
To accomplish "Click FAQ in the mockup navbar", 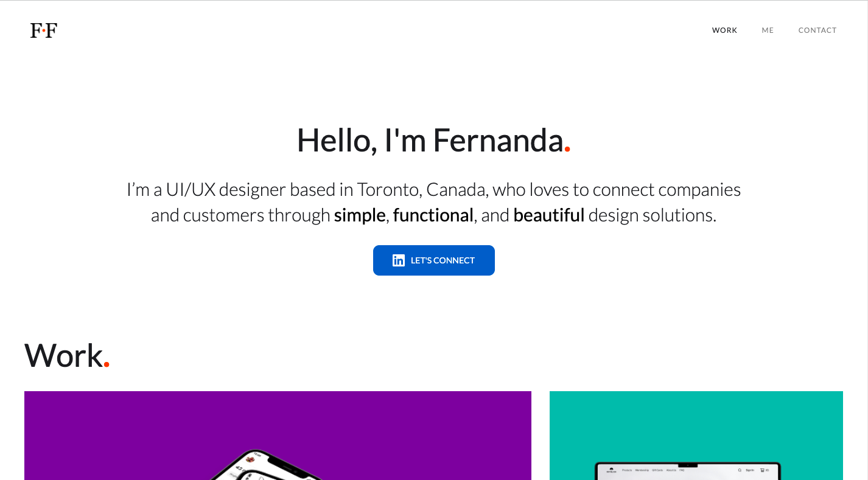I will click(x=682, y=470).
